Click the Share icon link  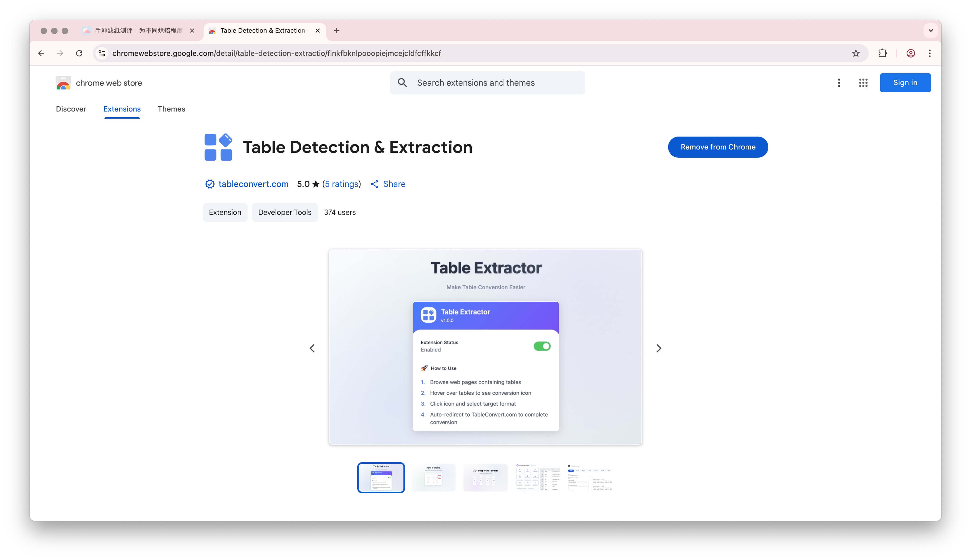(x=374, y=184)
